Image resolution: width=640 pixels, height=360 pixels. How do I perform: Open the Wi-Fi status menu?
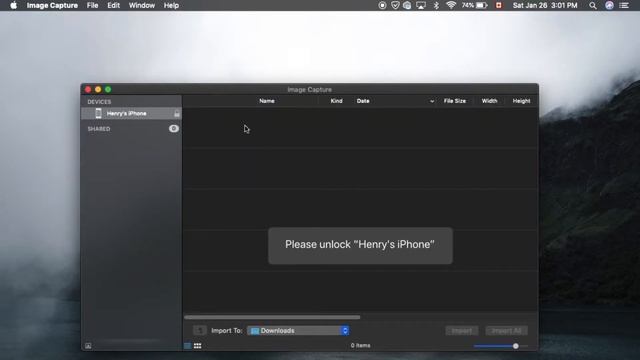pos(451,5)
